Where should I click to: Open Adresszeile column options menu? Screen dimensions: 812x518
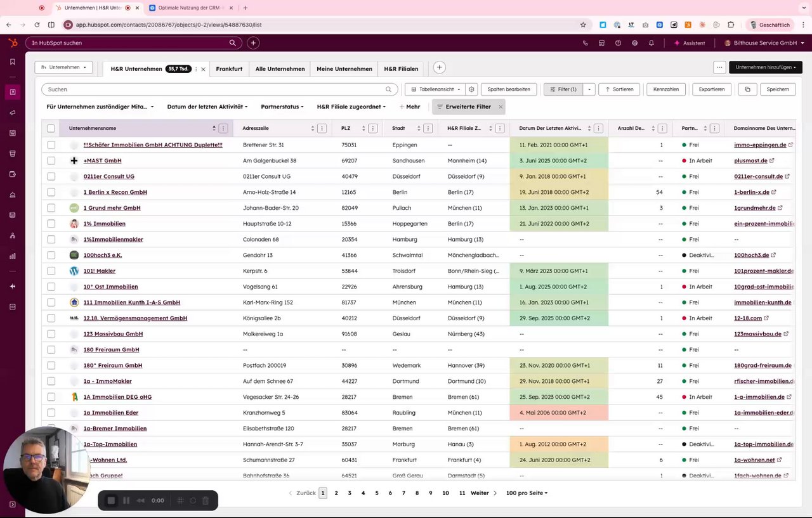(322, 128)
